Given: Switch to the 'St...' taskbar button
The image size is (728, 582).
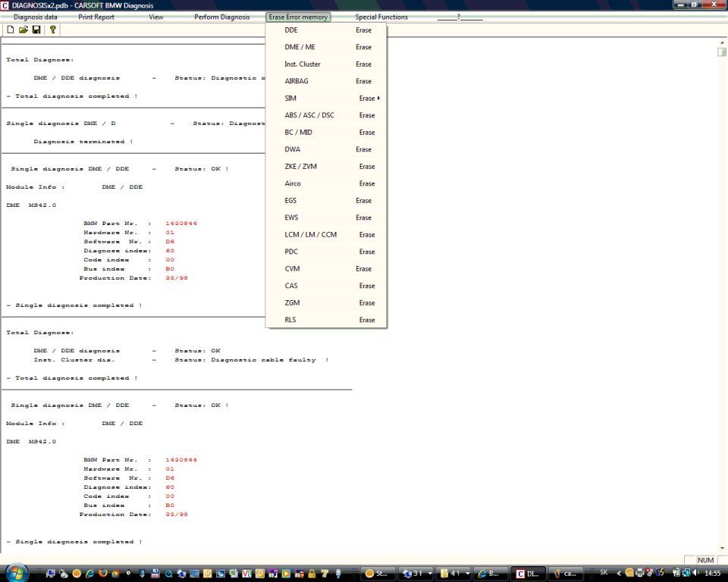Looking at the screenshot, I should point(380,573).
